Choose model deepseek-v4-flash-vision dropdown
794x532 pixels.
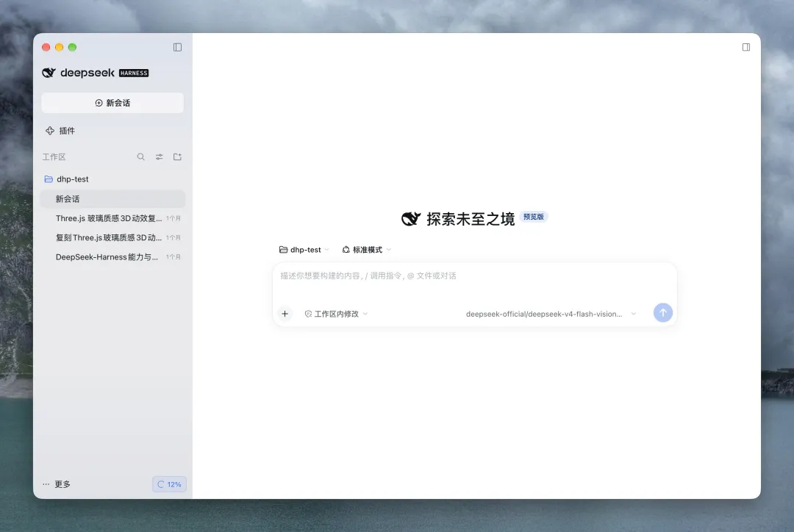coord(551,314)
